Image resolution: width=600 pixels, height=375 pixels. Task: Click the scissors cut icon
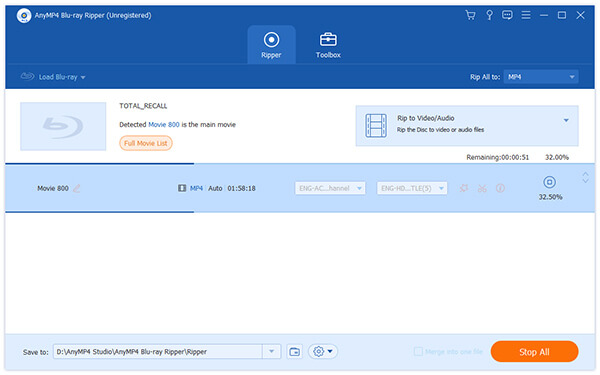(482, 188)
